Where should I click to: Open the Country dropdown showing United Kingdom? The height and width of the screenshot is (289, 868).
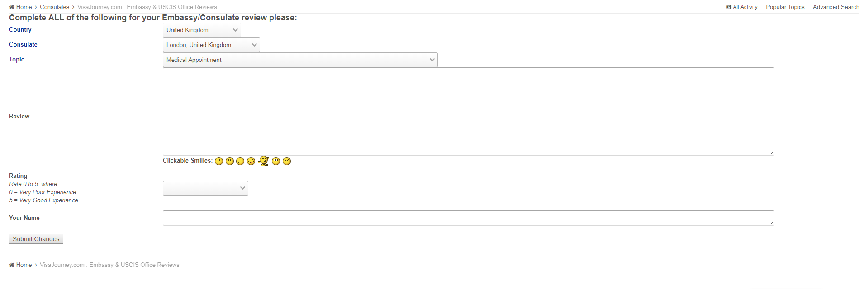click(202, 30)
